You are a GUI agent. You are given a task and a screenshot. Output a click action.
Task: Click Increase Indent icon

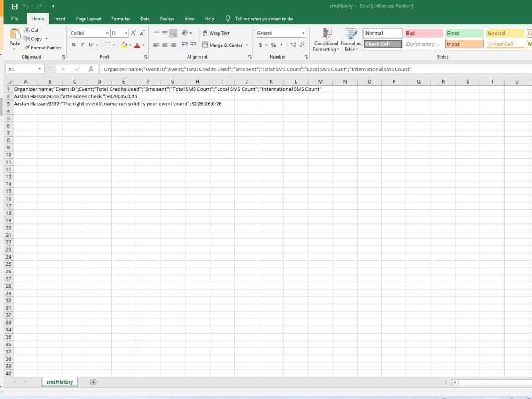pos(194,45)
